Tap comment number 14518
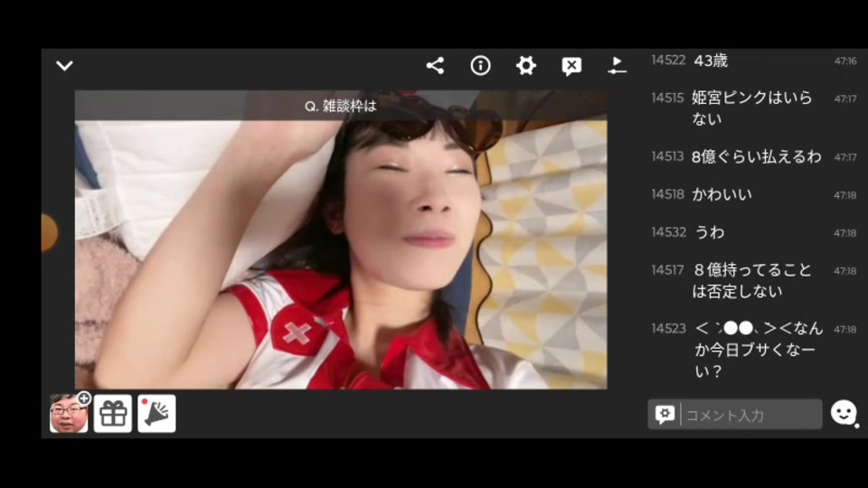This screenshot has height=488, width=868. (667, 194)
